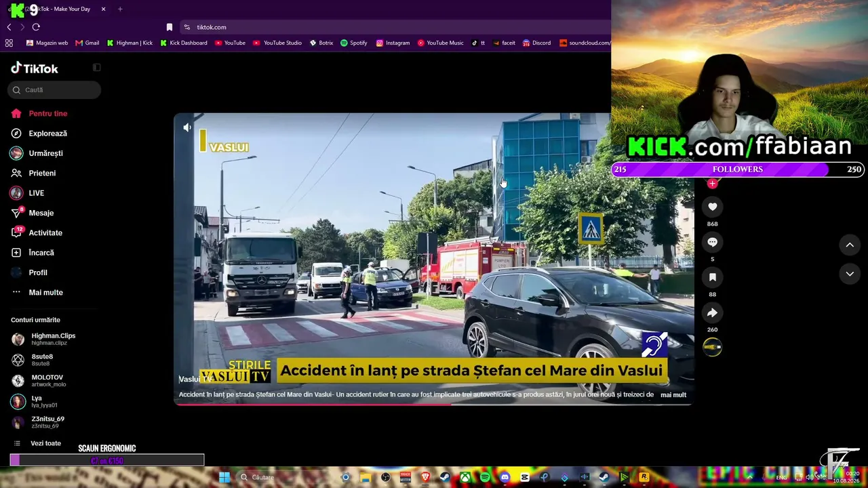Image resolution: width=868 pixels, height=488 pixels.
Task: Open the Botrix bookmark
Action: coord(321,43)
